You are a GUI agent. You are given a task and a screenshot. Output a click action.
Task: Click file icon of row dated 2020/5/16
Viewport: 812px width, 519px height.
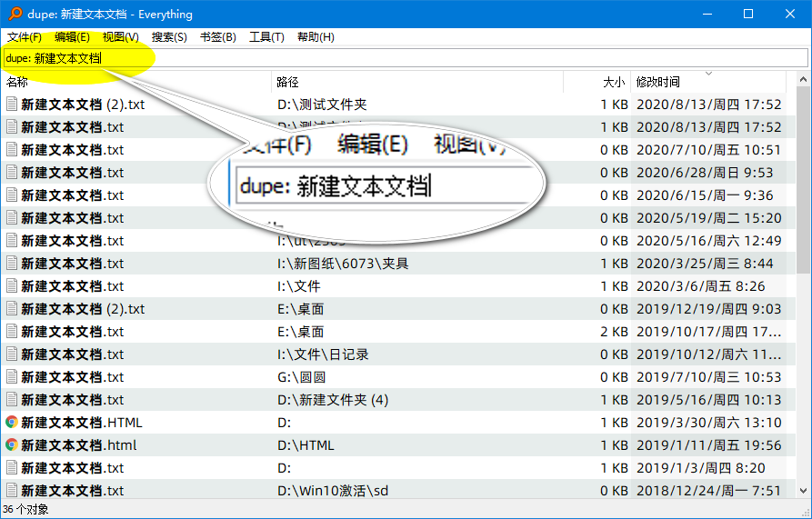click(12, 241)
